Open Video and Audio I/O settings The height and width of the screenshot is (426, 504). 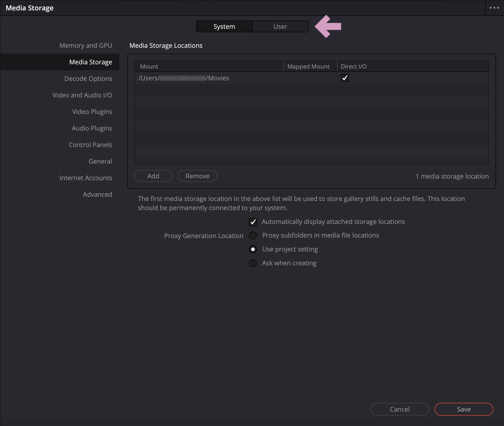82,95
